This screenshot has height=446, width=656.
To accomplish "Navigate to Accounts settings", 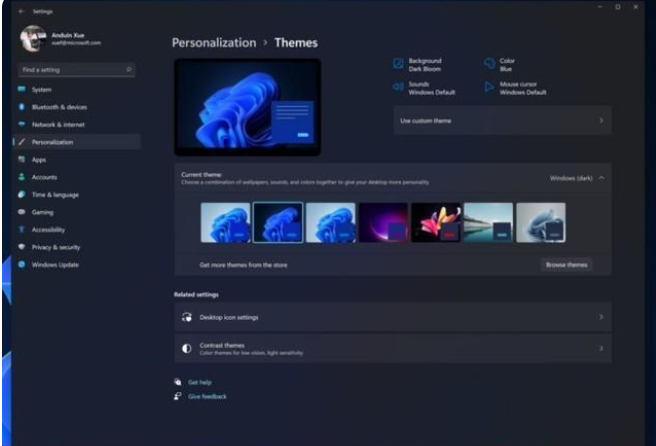I will pos(77,177).
